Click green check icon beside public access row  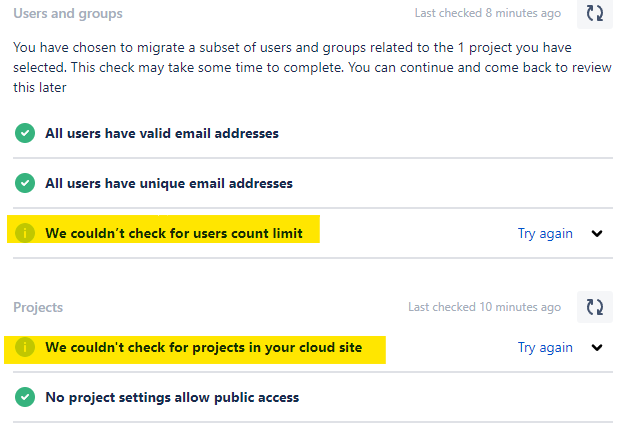click(25, 397)
